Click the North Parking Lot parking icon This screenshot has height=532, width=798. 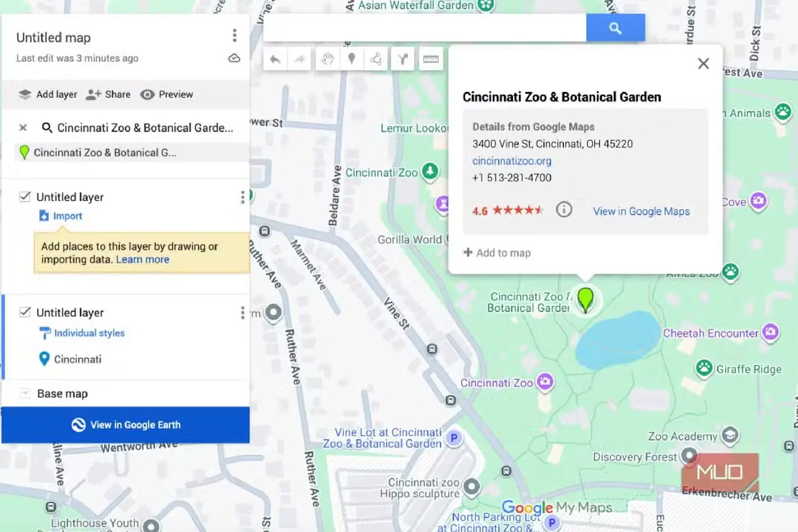[x=552, y=523]
